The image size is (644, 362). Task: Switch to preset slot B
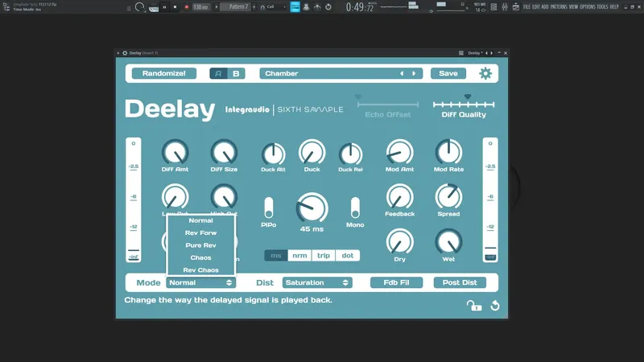(x=236, y=73)
